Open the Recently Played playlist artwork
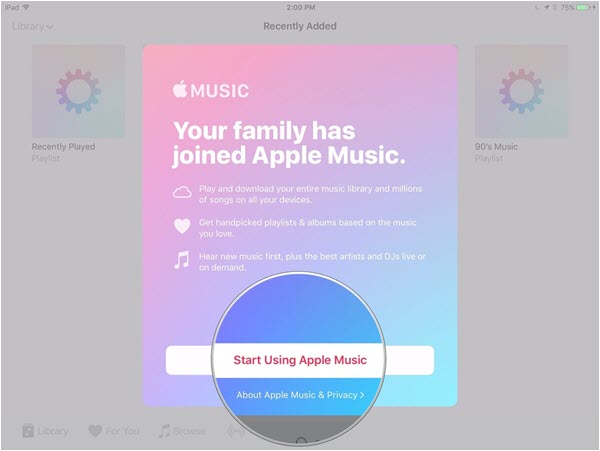This screenshot has height=451, width=600. 78,91
